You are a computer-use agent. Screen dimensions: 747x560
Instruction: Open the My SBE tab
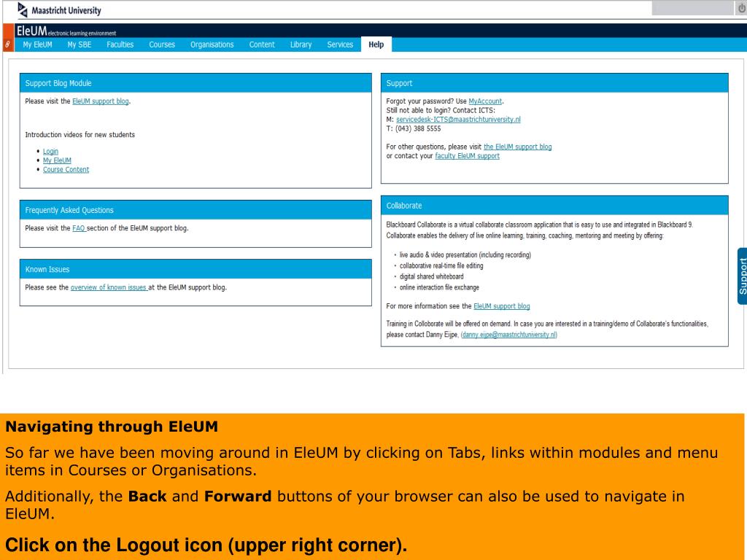(x=79, y=44)
